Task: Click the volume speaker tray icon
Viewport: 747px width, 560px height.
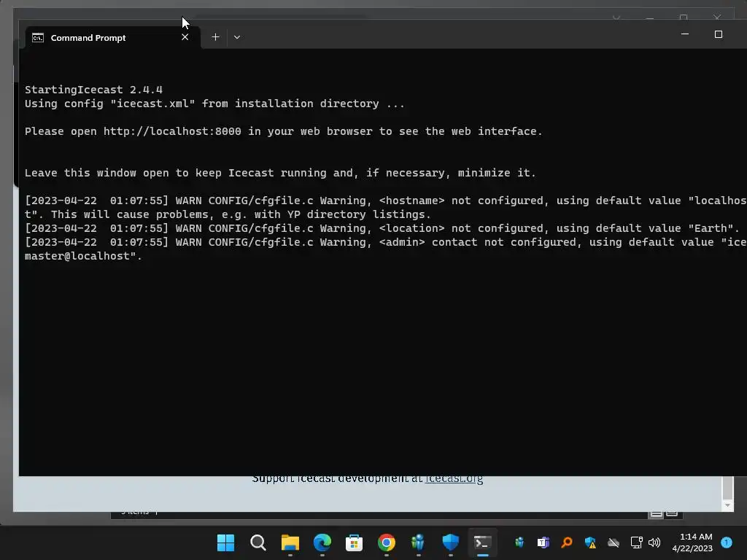Action: (x=654, y=542)
